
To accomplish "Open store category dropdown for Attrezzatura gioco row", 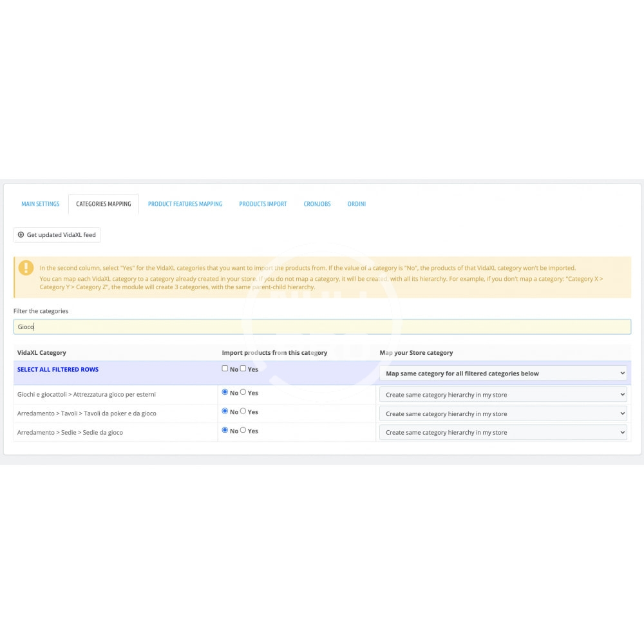I will point(502,395).
